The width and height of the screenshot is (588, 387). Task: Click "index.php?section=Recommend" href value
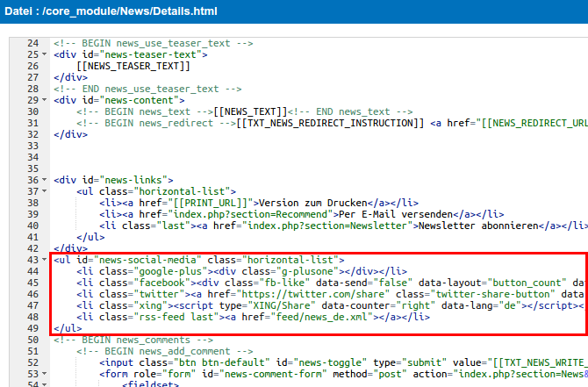250,214
